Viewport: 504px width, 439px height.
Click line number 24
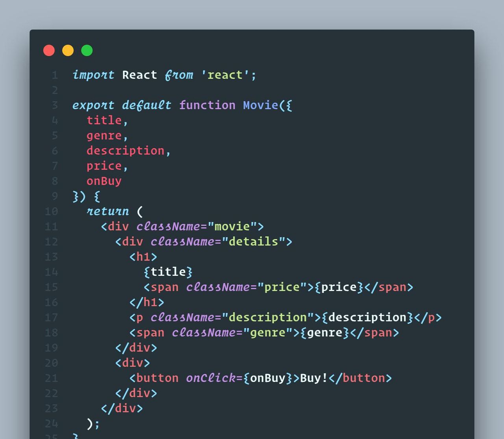coord(51,424)
